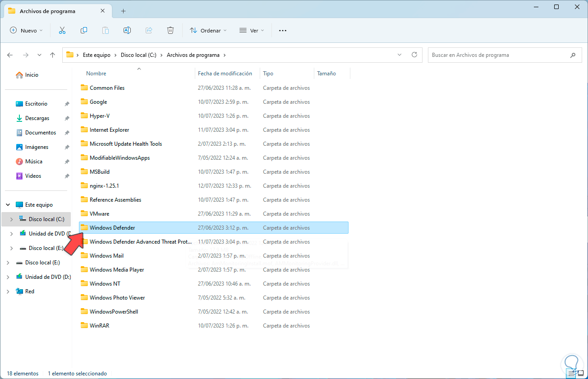
Task: Click the Common Files folder icon
Action: [x=84, y=88]
